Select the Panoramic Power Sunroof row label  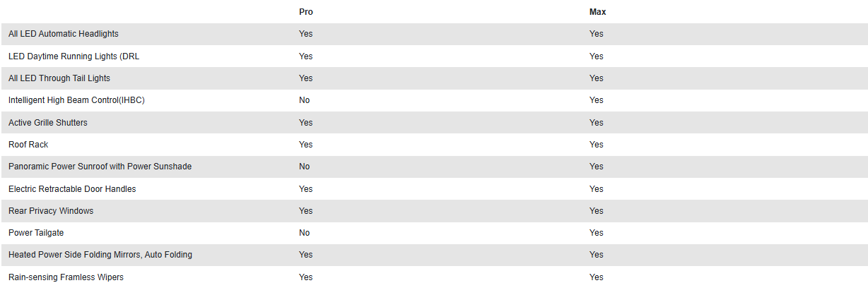coord(100,167)
